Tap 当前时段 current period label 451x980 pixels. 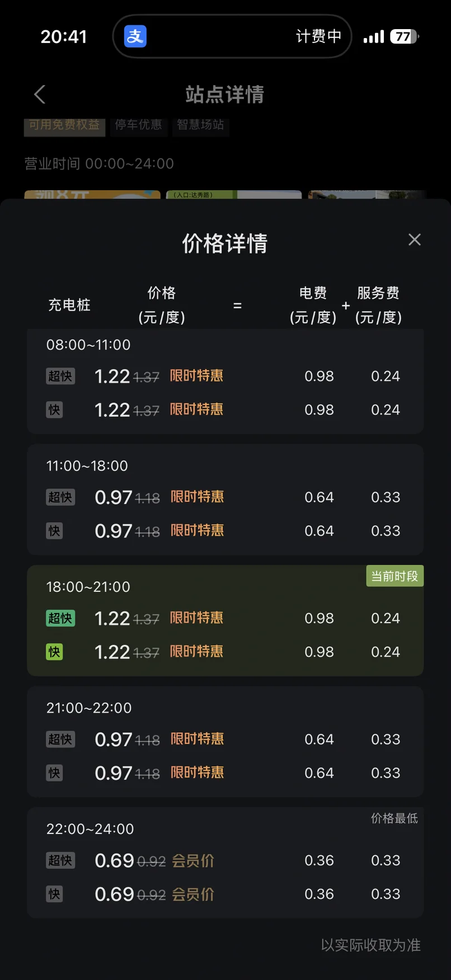[x=394, y=576]
